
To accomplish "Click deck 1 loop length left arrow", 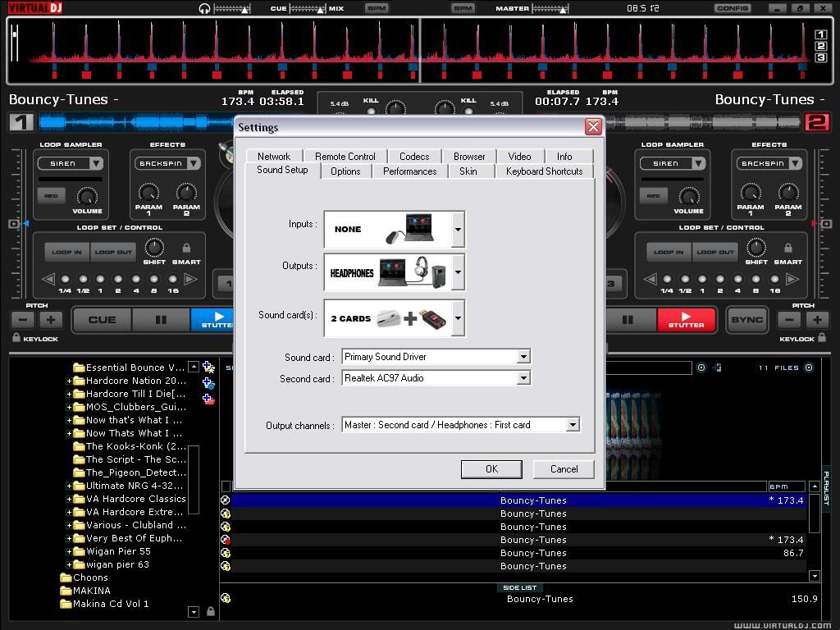I will pyautogui.click(x=48, y=279).
